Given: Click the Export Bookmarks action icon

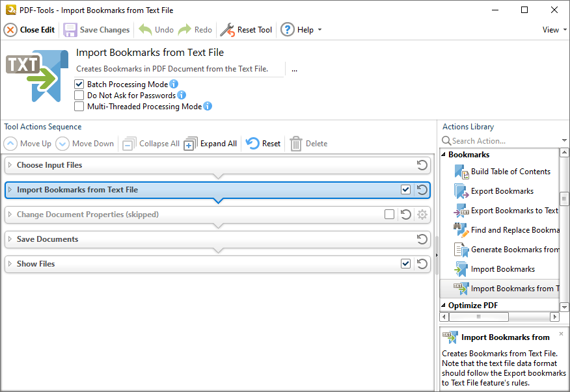Looking at the screenshot, I should pyautogui.click(x=463, y=190).
